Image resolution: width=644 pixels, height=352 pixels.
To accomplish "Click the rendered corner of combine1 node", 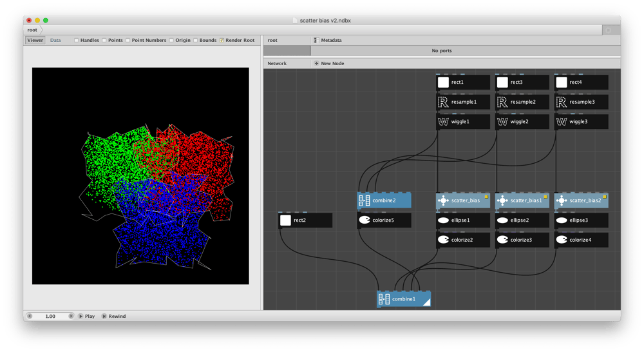I will click(427, 303).
